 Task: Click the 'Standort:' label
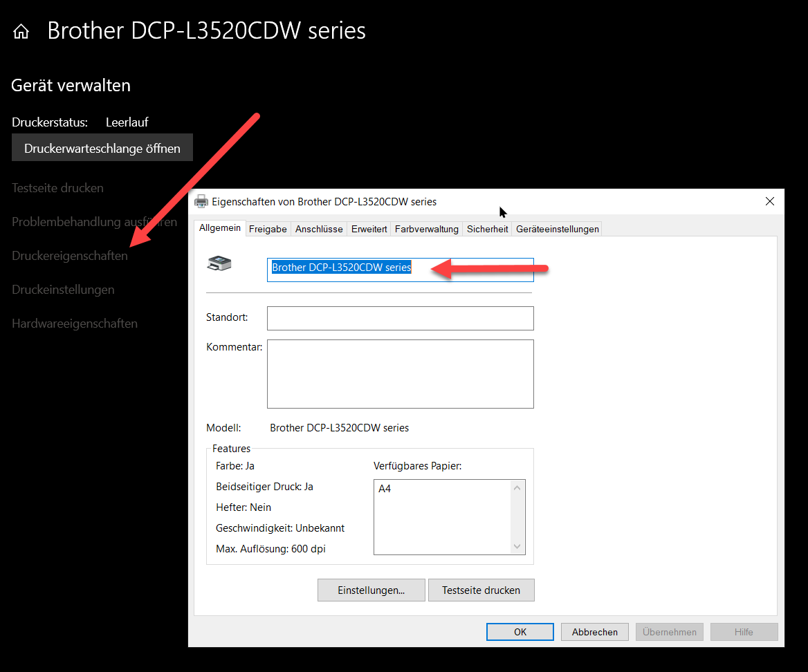(227, 317)
